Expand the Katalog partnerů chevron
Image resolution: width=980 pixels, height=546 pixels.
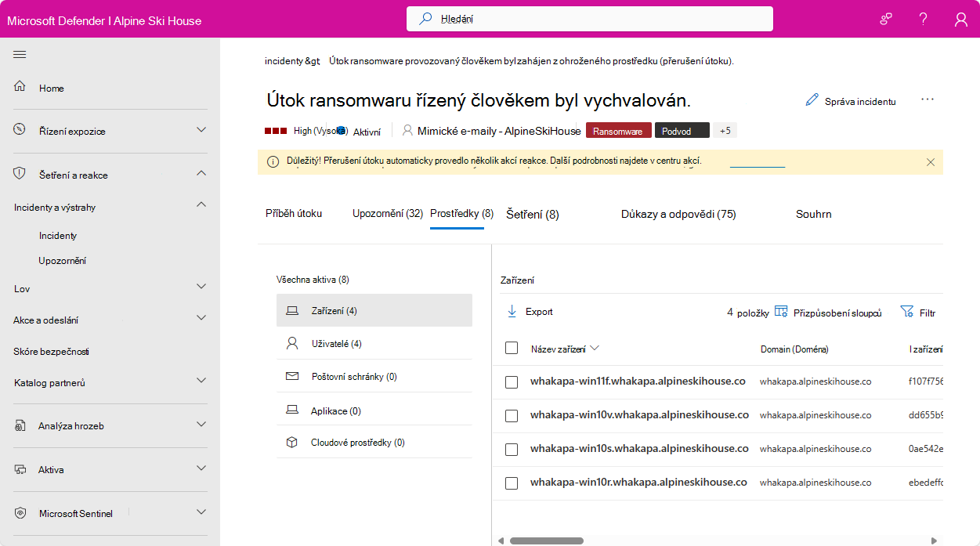[x=201, y=381]
